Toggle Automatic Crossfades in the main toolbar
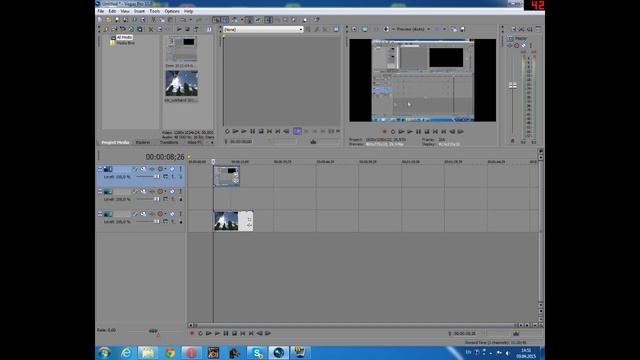This screenshot has height=360, width=640. 225,20
